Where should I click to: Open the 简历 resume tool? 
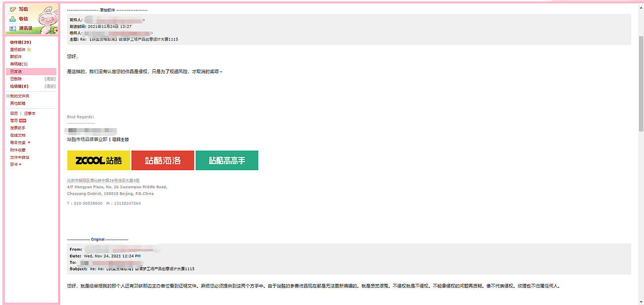click(x=14, y=121)
